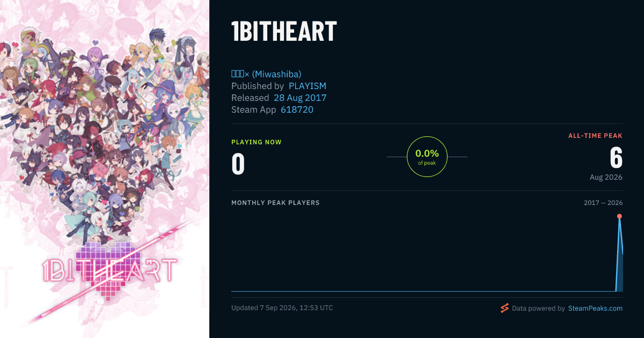This screenshot has height=338, width=644.
Task: Click the Monthly Peak Players label
Action: pyautogui.click(x=275, y=203)
